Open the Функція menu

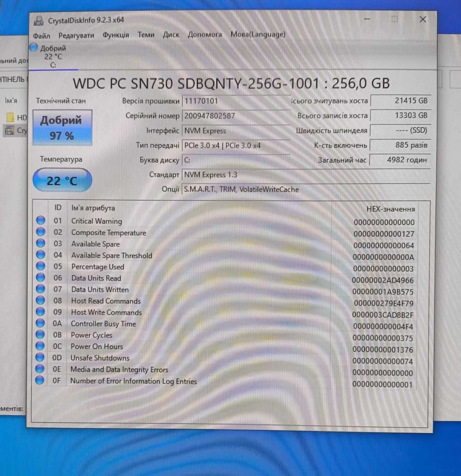click(116, 35)
